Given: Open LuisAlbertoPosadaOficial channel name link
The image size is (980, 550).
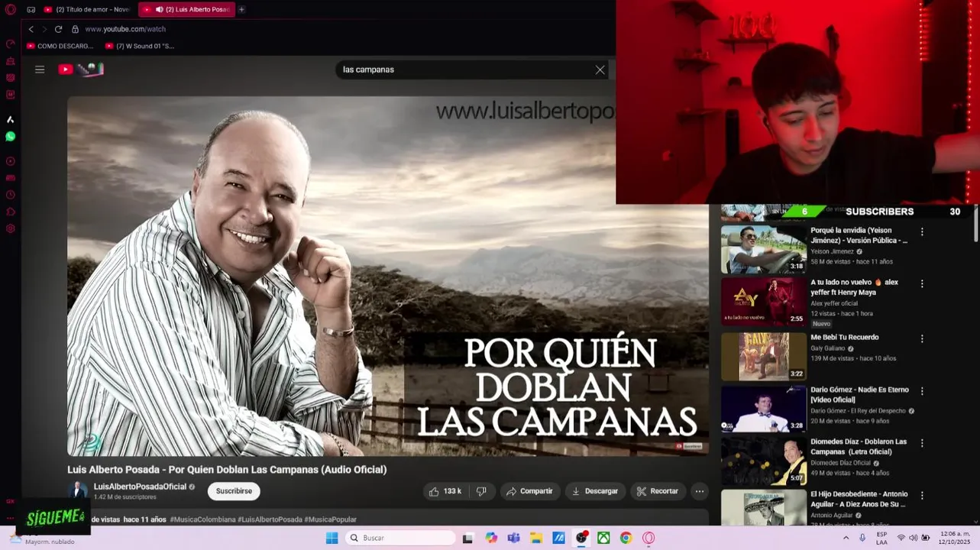Looking at the screenshot, I should tap(140, 487).
